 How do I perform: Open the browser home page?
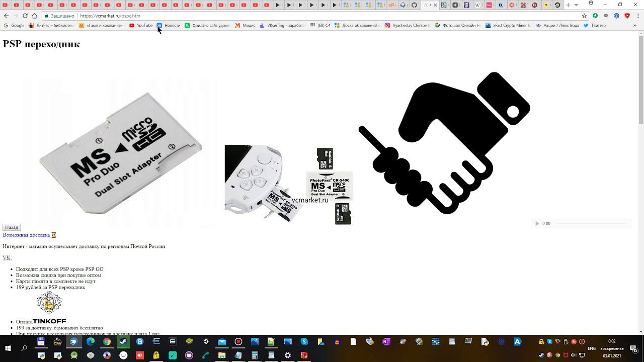pos(34,16)
